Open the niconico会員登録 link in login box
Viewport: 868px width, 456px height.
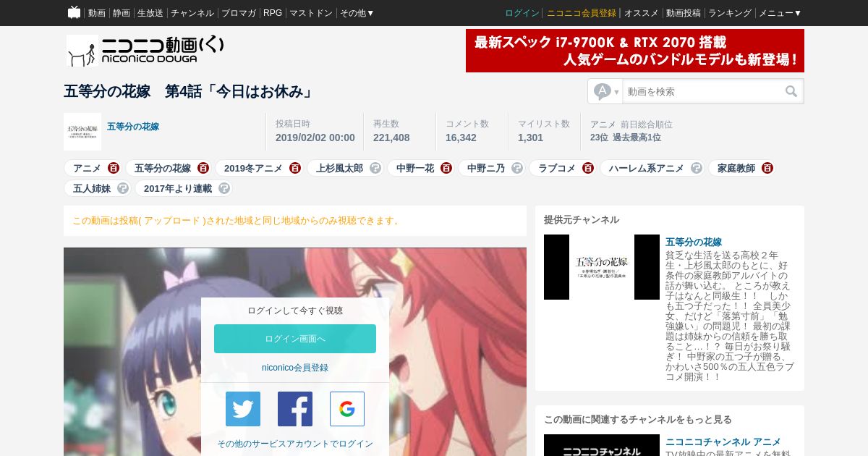[295, 368]
